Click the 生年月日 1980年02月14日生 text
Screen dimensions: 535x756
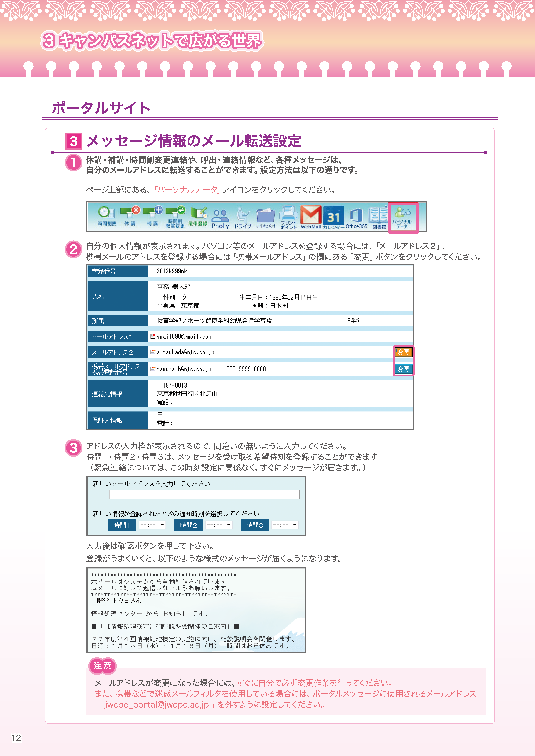279,297
